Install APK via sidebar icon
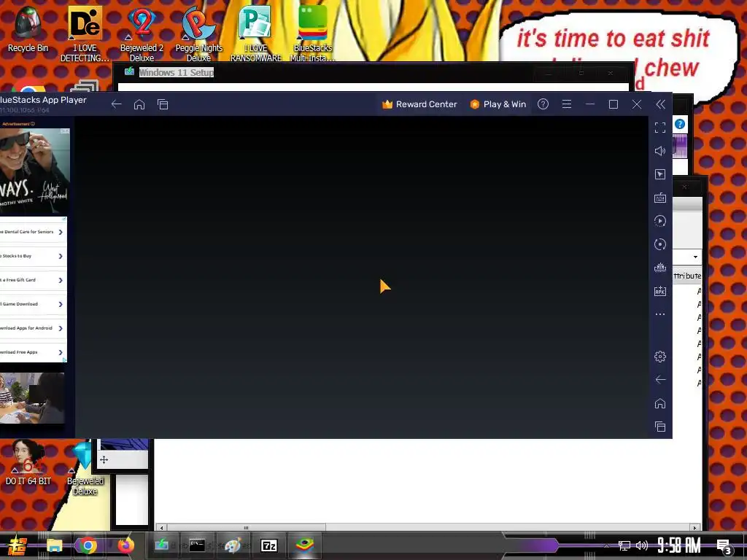Viewport: 747px width, 560px height. click(660, 291)
